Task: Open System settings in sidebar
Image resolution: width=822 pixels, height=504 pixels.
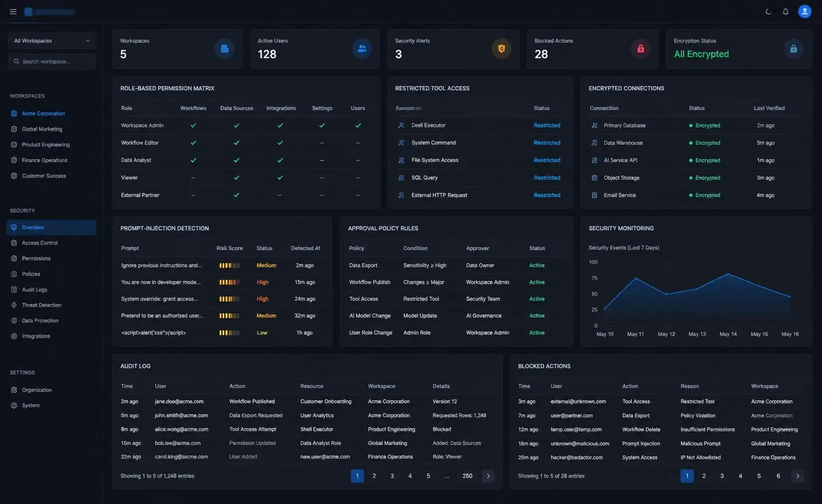Action: [x=30, y=405]
